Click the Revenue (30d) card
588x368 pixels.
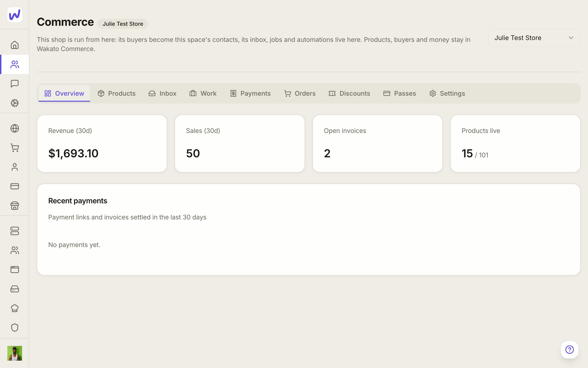pos(102,144)
